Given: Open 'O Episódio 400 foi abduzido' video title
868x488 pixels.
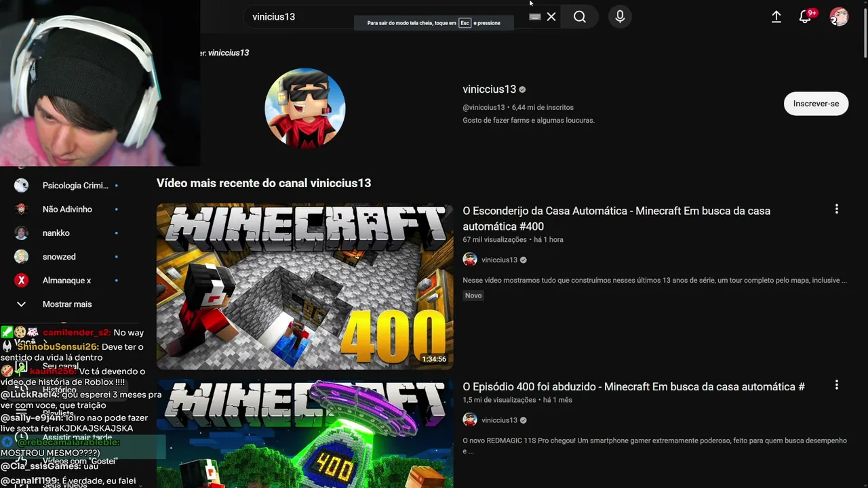Looking at the screenshot, I should (633, 386).
